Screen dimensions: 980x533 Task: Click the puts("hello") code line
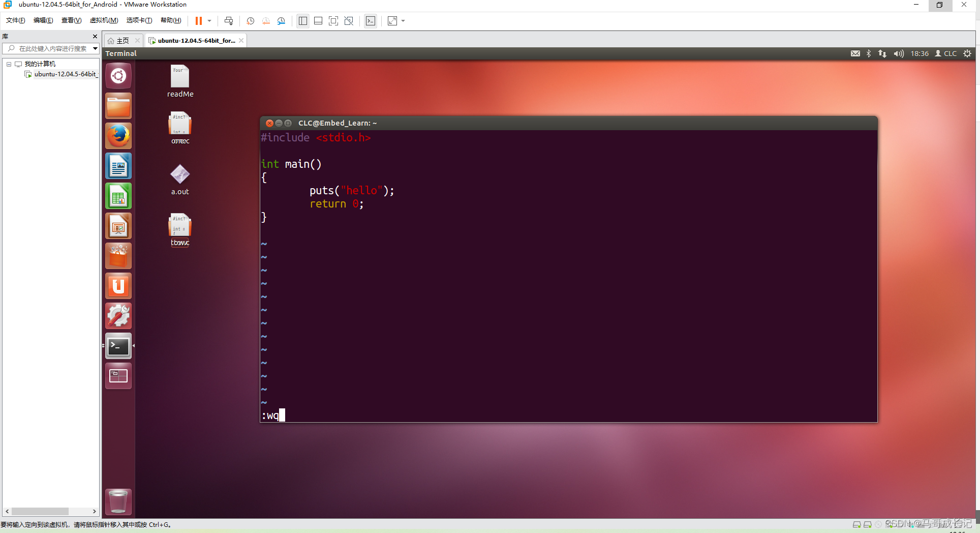[352, 191]
